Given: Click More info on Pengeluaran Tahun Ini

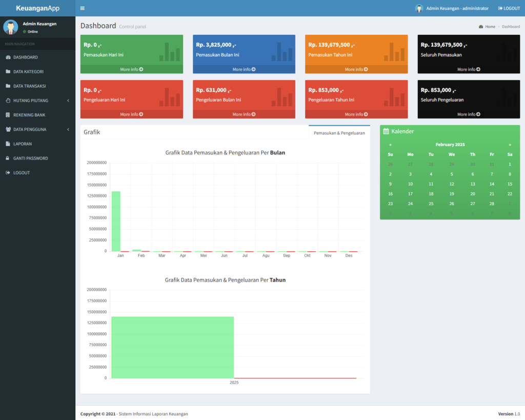Looking at the screenshot, I should tap(356, 114).
